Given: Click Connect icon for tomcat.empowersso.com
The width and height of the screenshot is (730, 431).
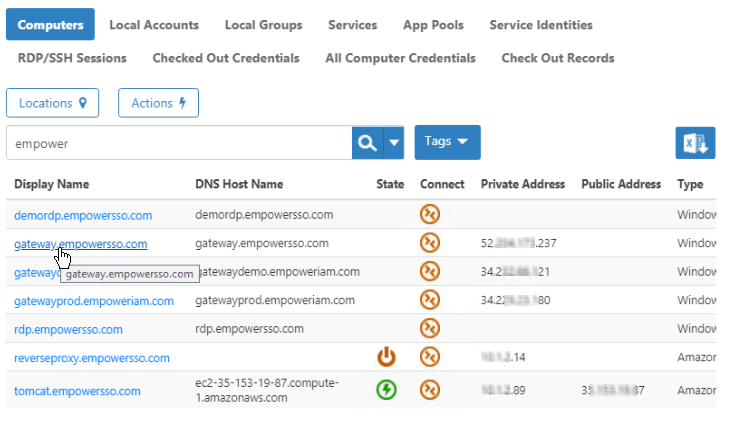Looking at the screenshot, I should click(430, 390).
